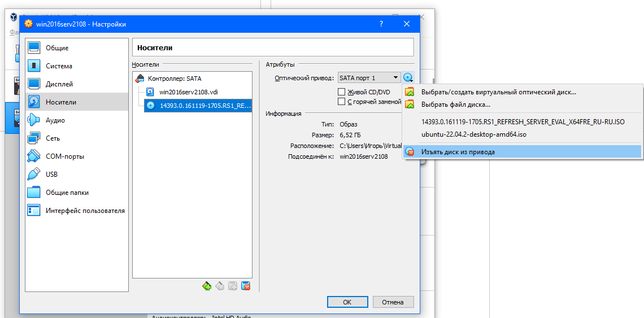Open the Дисплей settings category
The image size is (644, 318).
tap(77, 84)
